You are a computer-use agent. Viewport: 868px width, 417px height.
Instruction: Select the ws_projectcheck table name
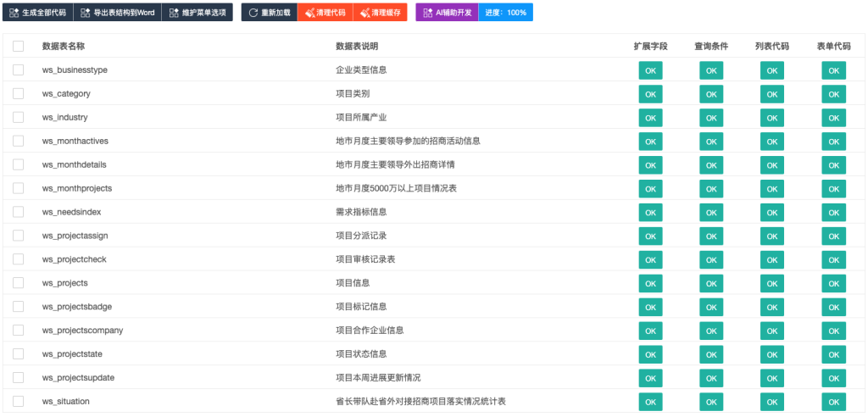click(74, 259)
